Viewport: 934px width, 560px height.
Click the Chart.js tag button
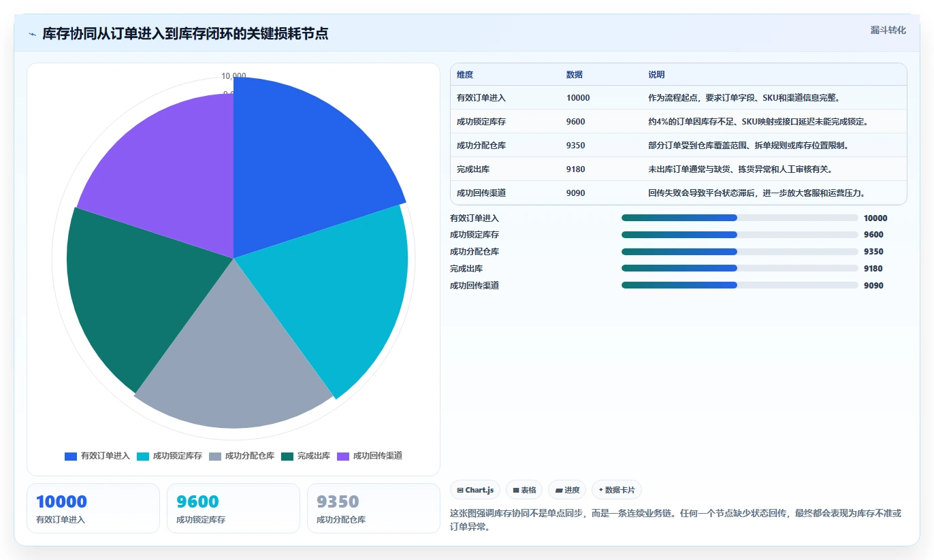coord(475,490)
